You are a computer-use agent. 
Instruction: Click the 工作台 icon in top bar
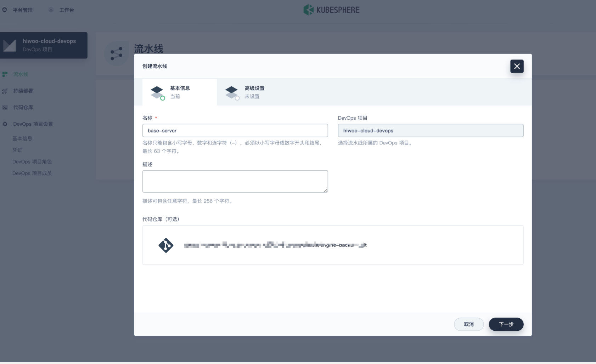point(51,10)
